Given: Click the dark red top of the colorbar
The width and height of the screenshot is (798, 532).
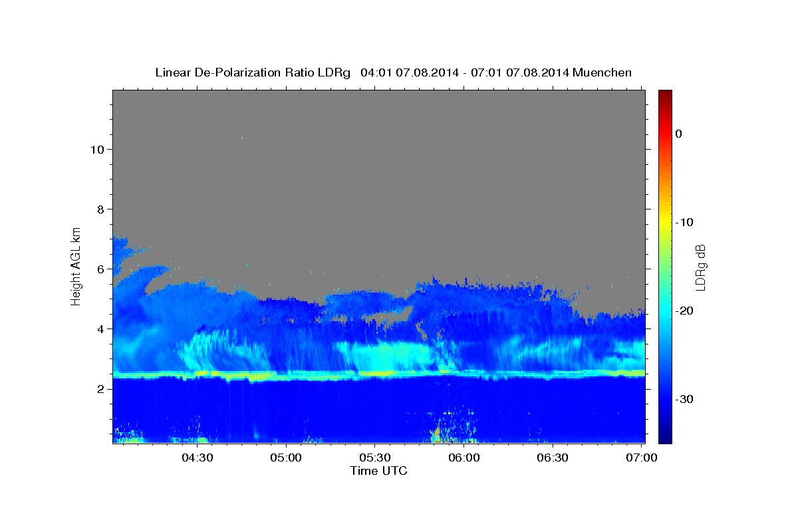Looking at the screenshot, I should 665,96.
